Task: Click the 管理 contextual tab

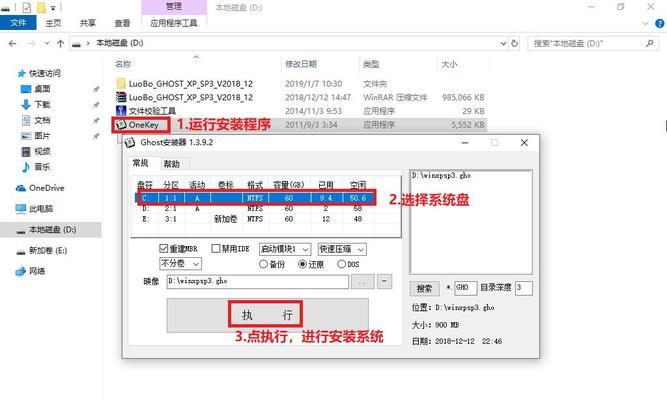Action: pyautogui.click(x=174, y=6)
